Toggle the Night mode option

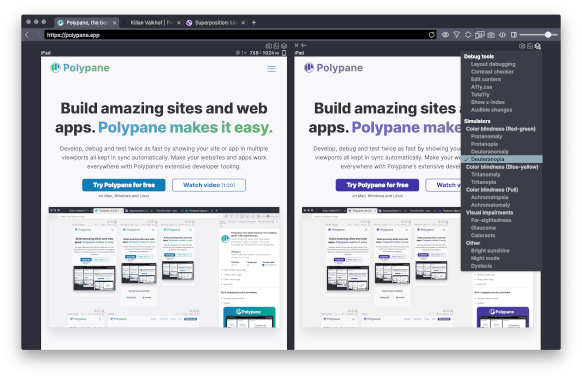click(x=485, y=258)
